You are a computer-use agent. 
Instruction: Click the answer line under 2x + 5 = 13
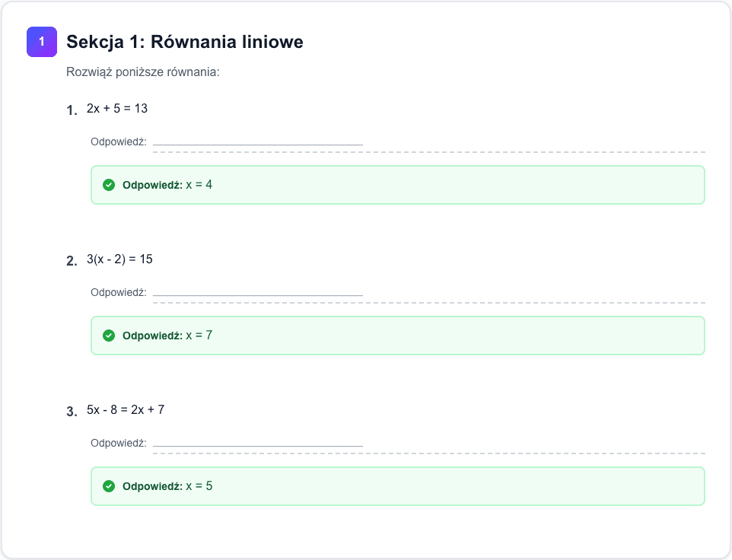click(257, 140)
